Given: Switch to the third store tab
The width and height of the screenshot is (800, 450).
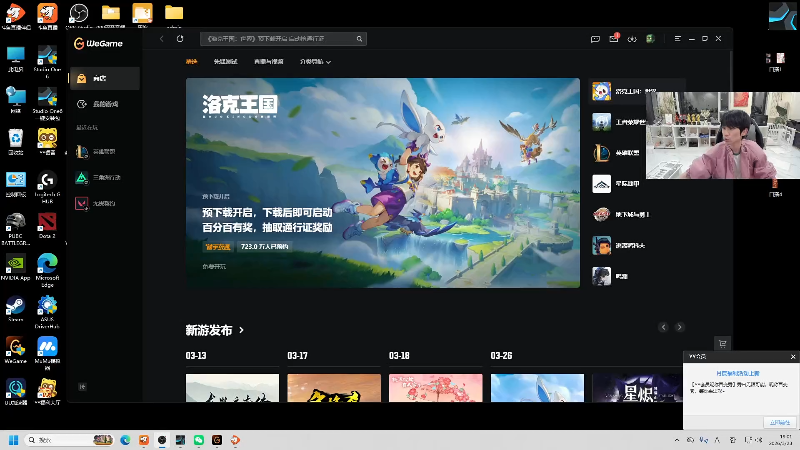Looking at the screenshot, I should click(269, 62).
